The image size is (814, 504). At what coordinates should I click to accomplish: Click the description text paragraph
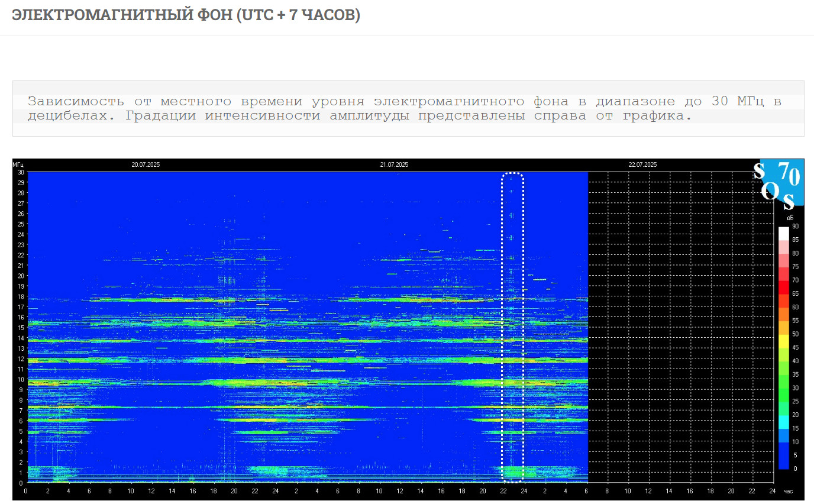tap(405, 108)
